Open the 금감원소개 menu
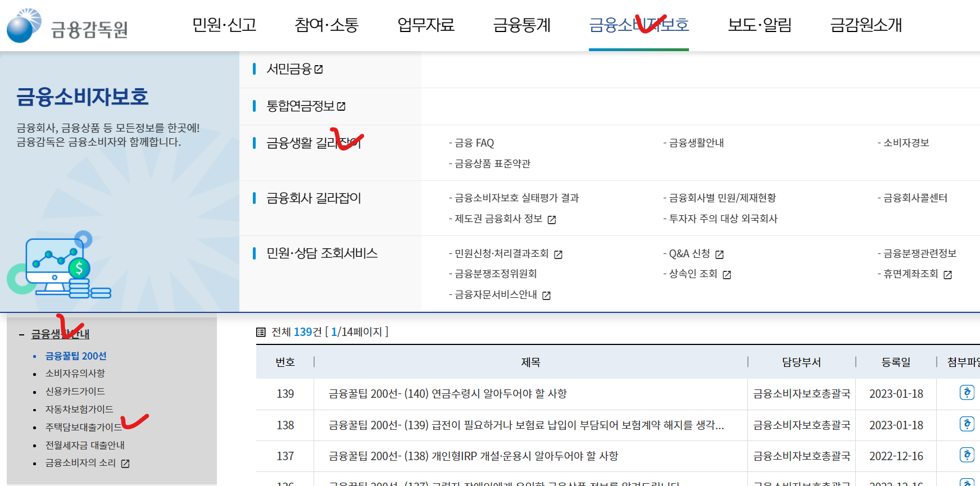Viewport: 980px width, 486px height. 866,25
